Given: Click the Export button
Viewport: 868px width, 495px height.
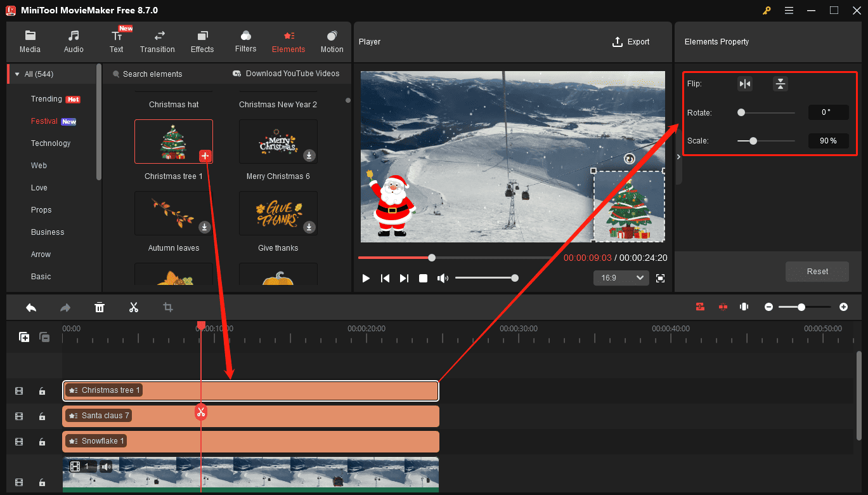Looking at the screenshot, I should (x=631, y=42).
